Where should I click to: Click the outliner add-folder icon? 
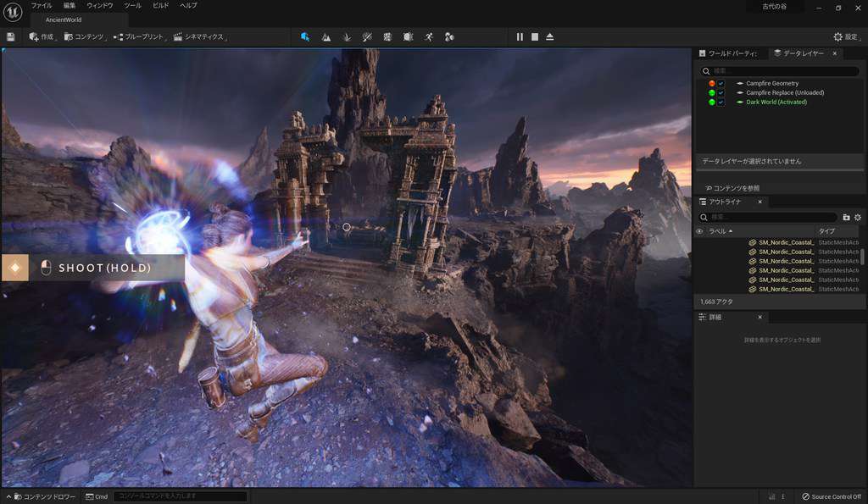point(846,218)
